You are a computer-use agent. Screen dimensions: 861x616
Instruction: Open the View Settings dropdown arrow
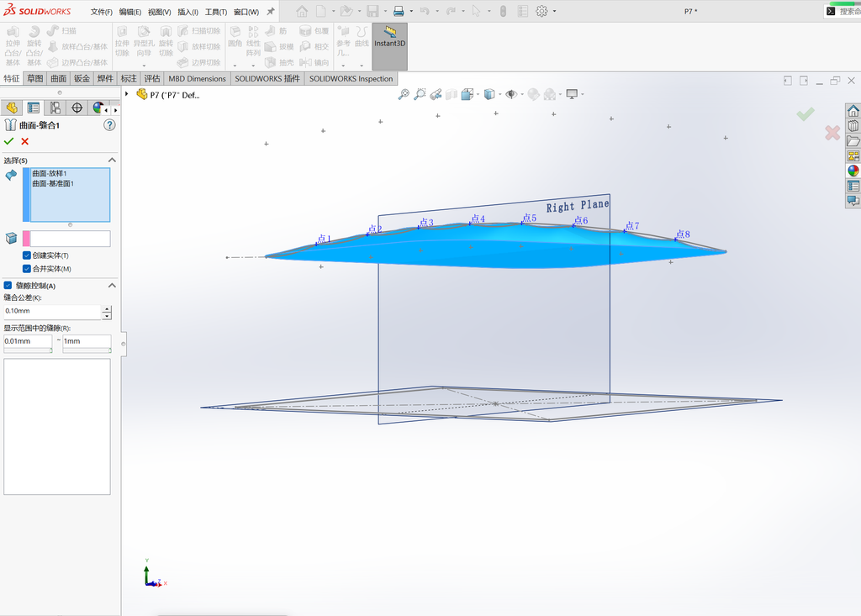click(x=582, y=94)
